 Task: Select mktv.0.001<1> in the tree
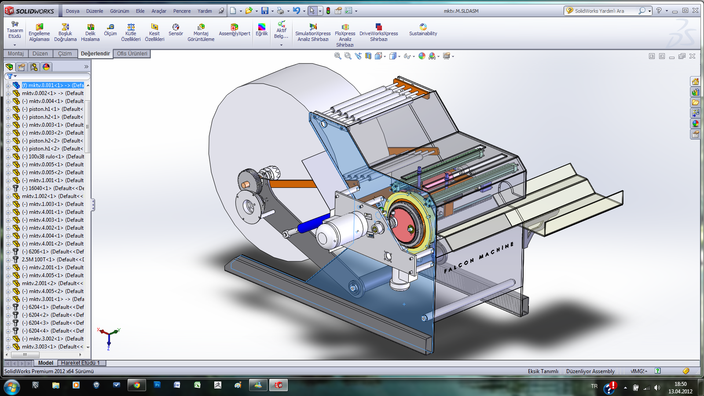(x=53, y=85)
